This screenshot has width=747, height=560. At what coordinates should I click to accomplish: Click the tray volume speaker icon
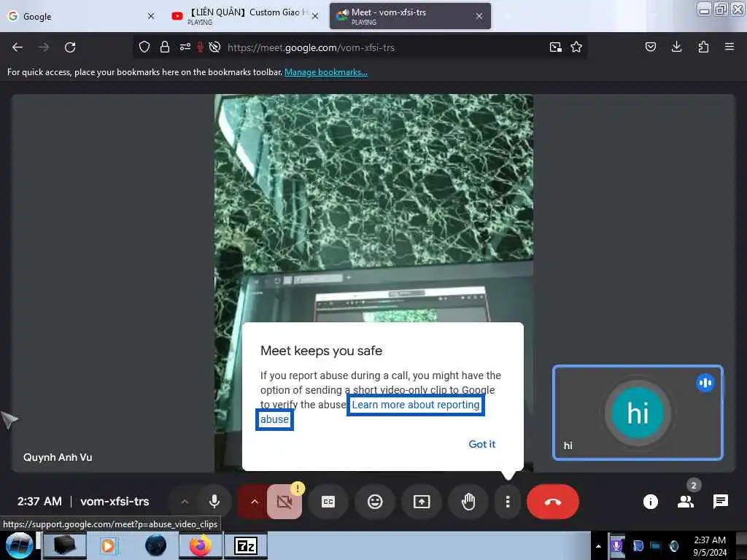[673, 546]
